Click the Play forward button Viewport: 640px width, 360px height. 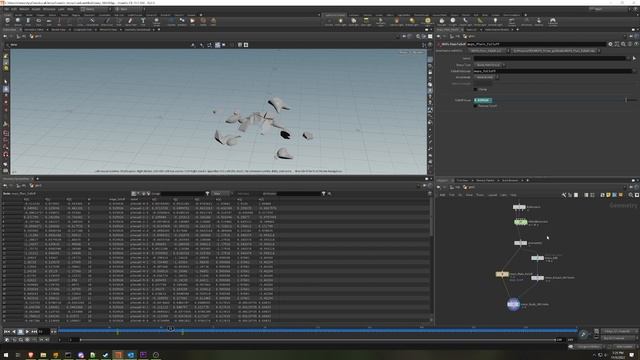coord(27,331)
